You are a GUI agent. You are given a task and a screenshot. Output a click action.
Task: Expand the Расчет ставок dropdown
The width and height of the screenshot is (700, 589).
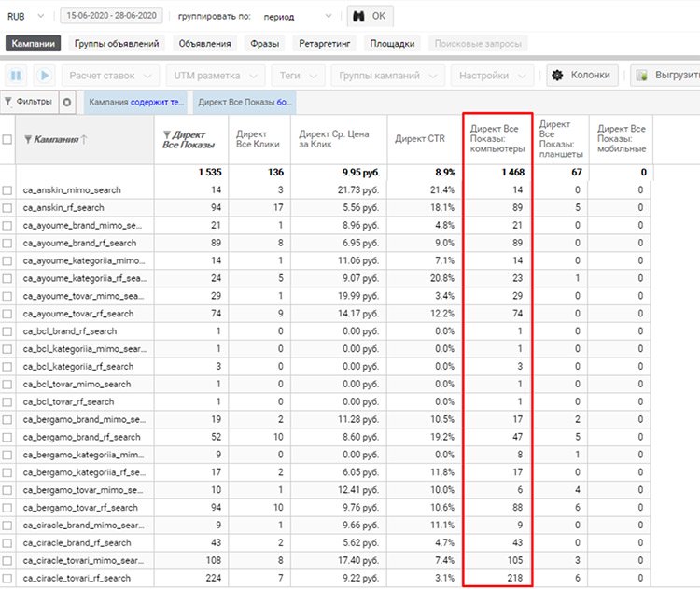point(111,76)
